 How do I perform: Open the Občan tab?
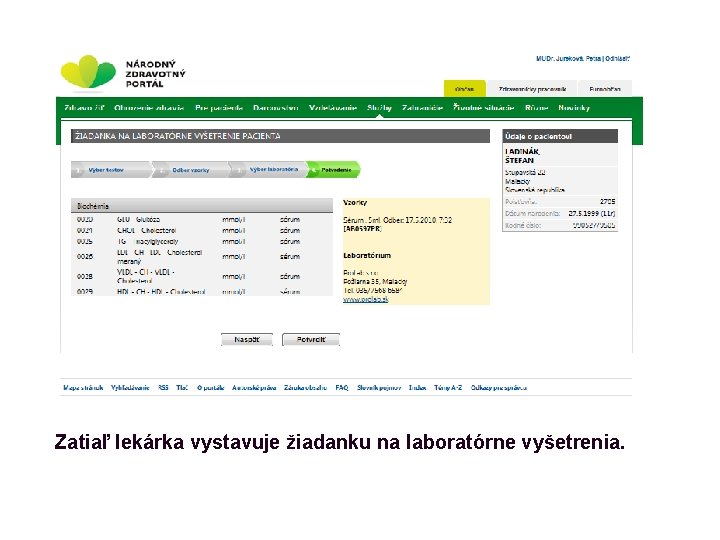coord(464,89)
